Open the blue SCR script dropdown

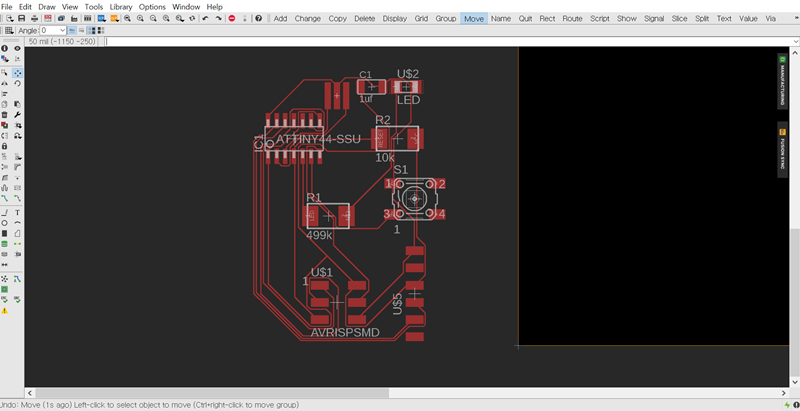(101, 18)
